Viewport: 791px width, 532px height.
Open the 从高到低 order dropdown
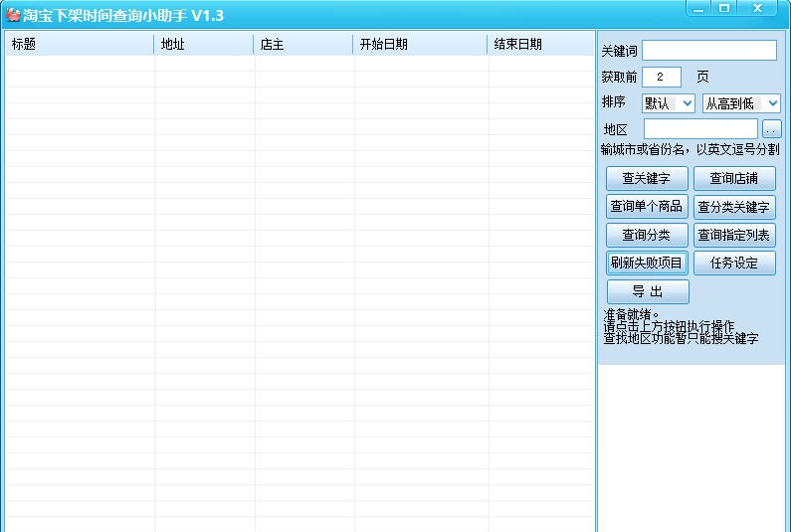(x=741, y=103)
